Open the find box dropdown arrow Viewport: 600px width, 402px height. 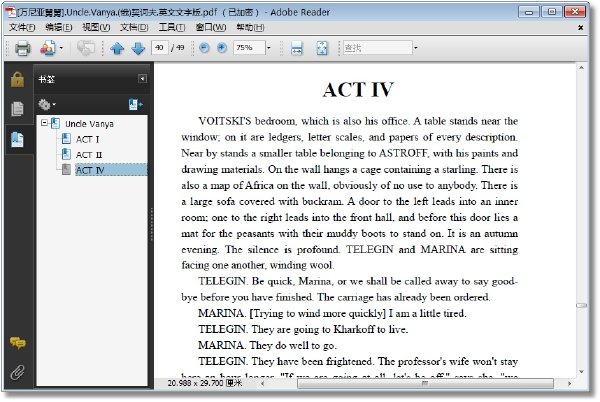point(416,48)
